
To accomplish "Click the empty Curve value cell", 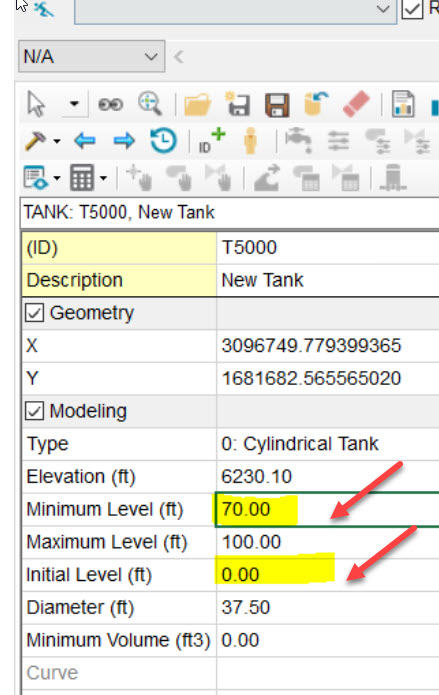I will [x=327, y=673].
